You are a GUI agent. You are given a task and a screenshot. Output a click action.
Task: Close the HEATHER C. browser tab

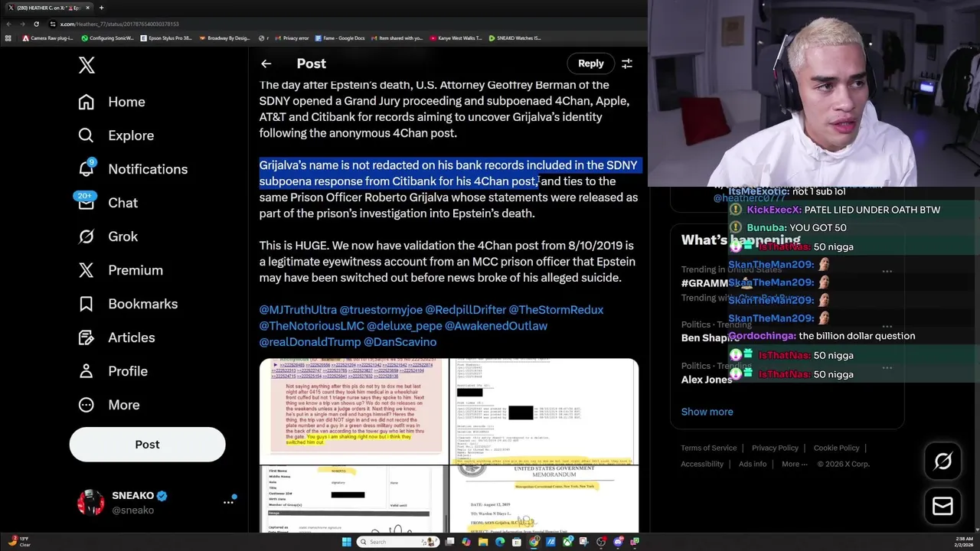(x=87, y=8)
